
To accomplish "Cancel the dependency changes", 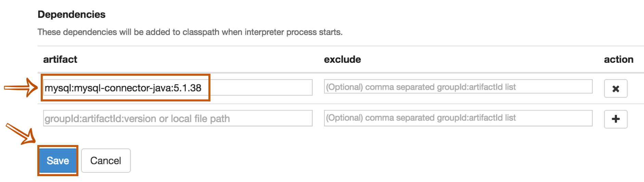I will (106, 160).
